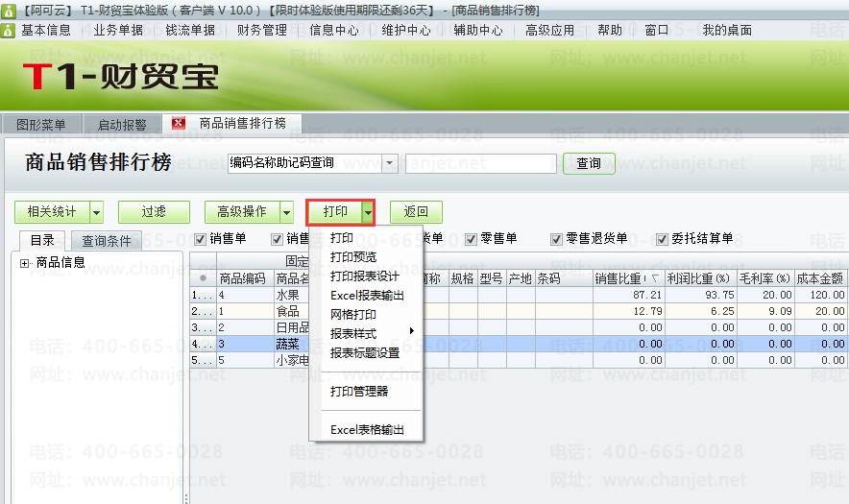Screen dimensions: 849x504
Task: Click the 商品编码 column header
Action: point(245,278)
